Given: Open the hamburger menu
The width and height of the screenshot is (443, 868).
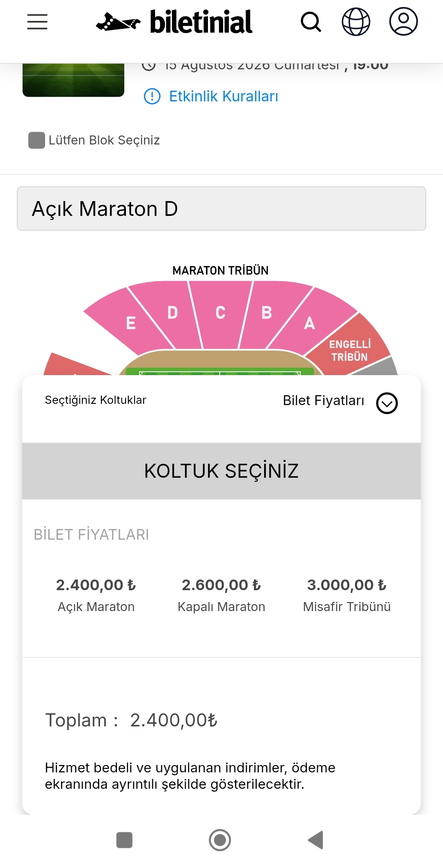Looking at the screenshot, I should point(37,22).
